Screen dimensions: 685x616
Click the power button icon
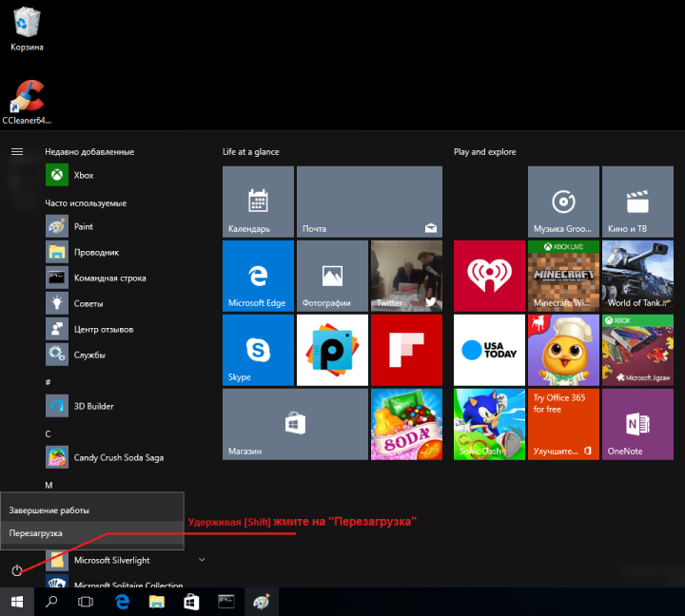click(17, 570)
